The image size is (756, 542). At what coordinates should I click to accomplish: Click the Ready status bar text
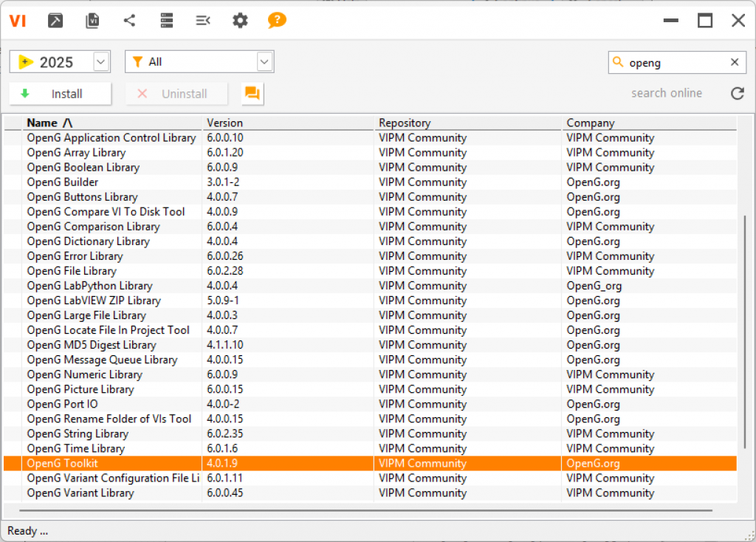tap(27, 531)
